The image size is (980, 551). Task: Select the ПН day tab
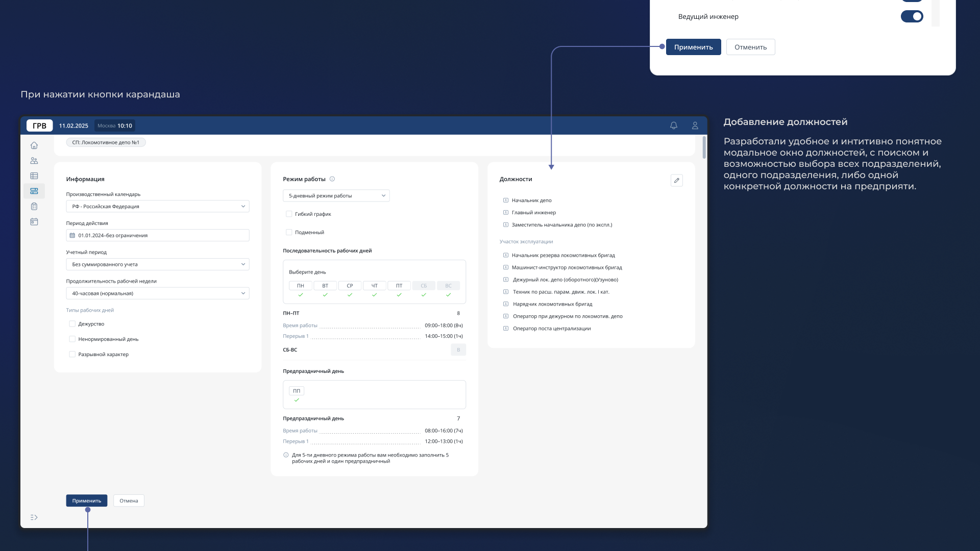[301, 286]
